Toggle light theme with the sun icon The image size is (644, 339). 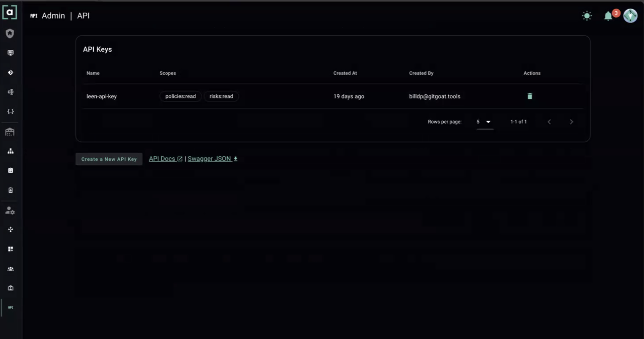tap(587, 16)
